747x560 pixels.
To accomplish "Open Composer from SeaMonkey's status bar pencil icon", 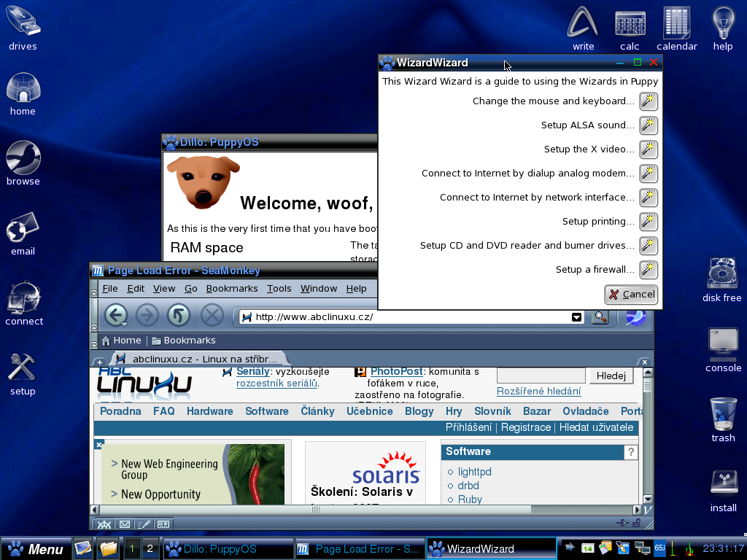I will [x=144, y=524].
